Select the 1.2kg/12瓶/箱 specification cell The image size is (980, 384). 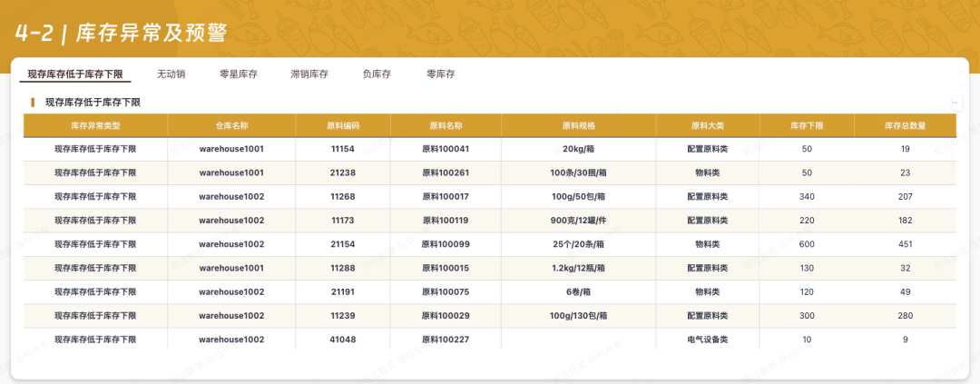coord(579,268)
